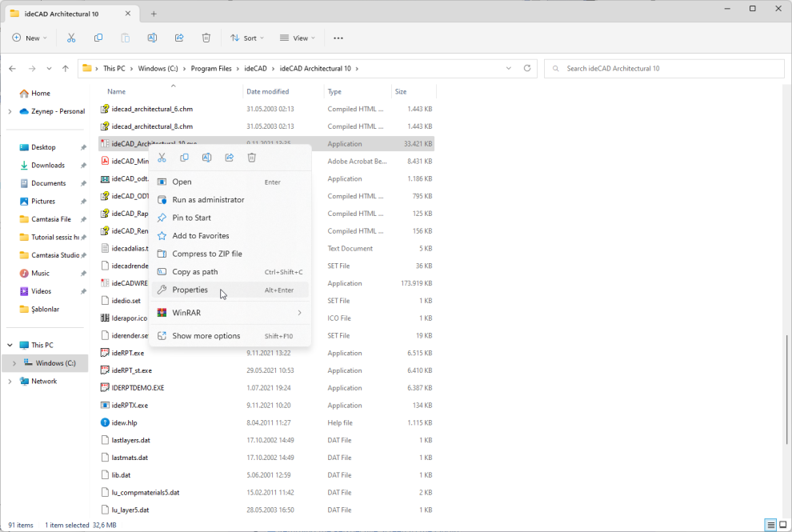Click the Cut icon in the toolbar
Image resolution: width=792 pixels, height=532 pixels.
click(71, 38)
